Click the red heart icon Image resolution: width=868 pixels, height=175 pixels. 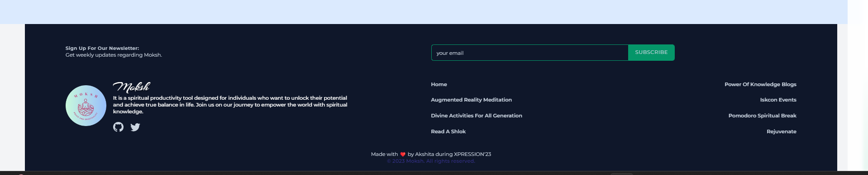403,155
